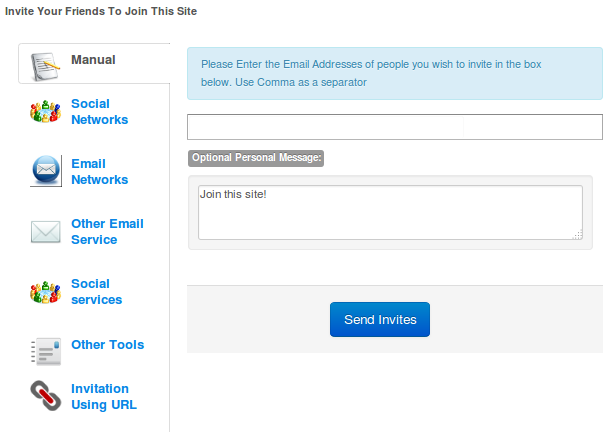Click the Optional Personal Message label
609x435 pixels.
coord(256,158)
